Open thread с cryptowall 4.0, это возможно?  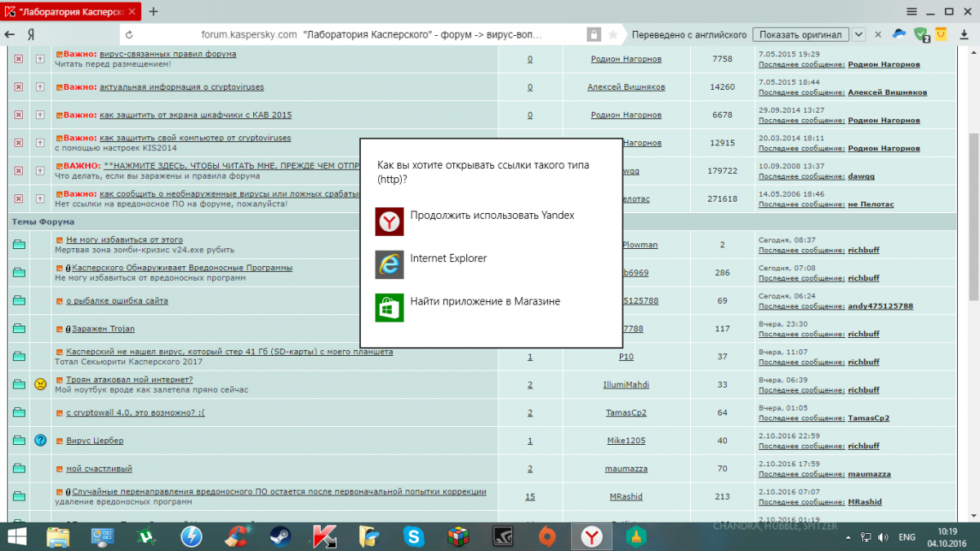(x=136, y=413)
